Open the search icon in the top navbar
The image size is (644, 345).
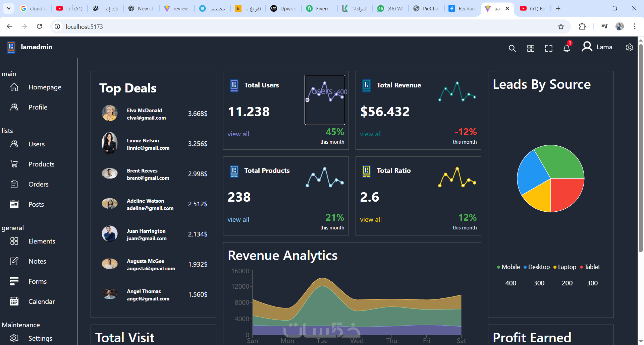pos(512,48)
